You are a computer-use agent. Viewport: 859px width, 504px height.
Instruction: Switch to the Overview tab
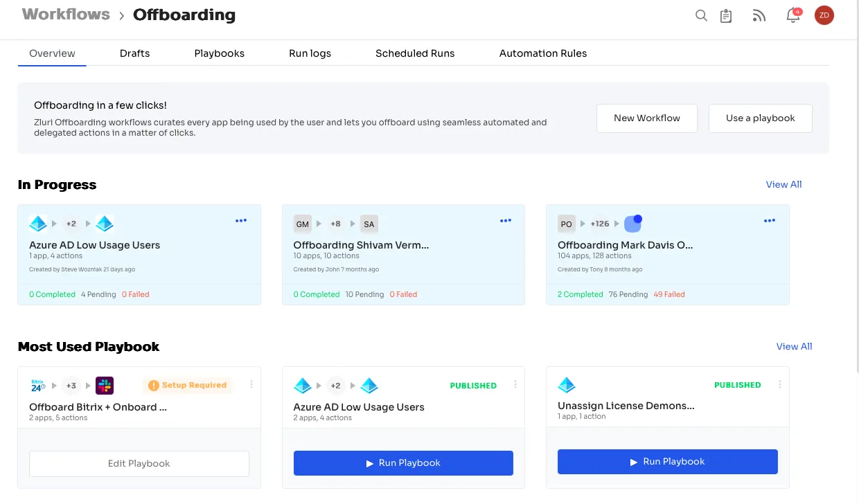(52, 53)
